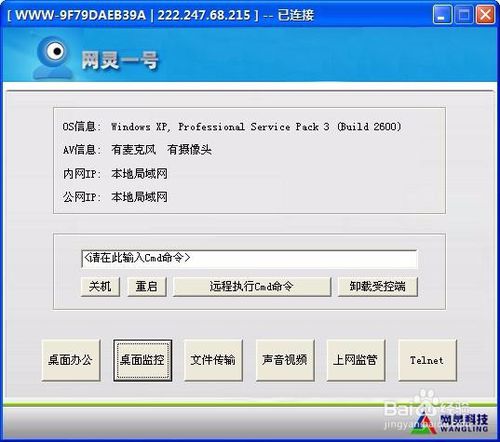Open 桌面监控 desktop monitoring

click(x=142, y=360)
